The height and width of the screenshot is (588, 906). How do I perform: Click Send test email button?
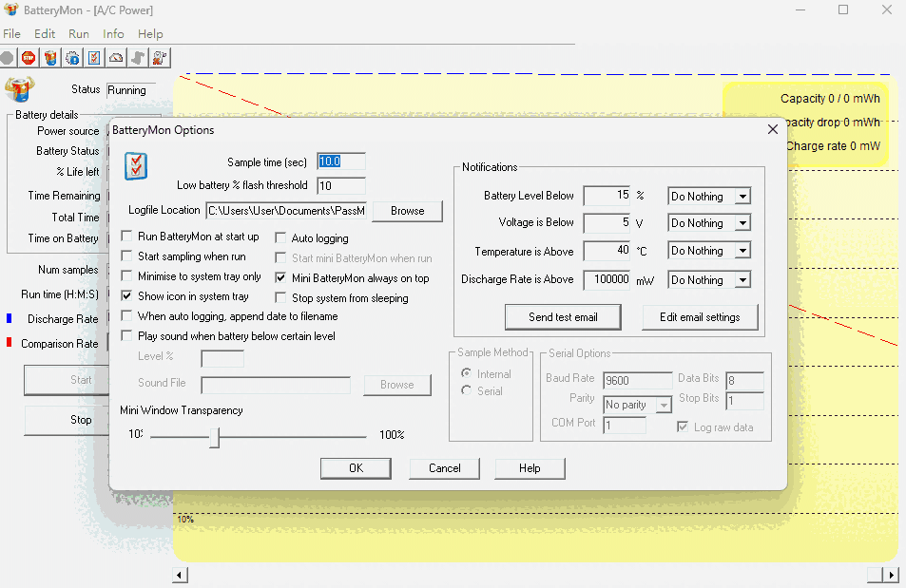pyautogui.click(x=563, y=317)
